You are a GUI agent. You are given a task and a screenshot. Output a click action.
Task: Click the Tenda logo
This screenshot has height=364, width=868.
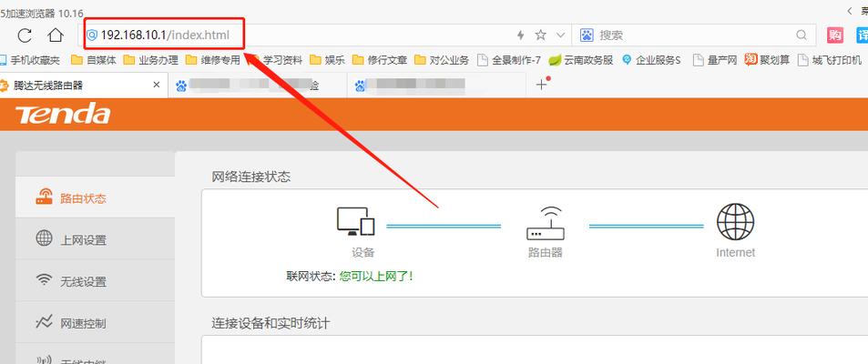tap(63, 115)
